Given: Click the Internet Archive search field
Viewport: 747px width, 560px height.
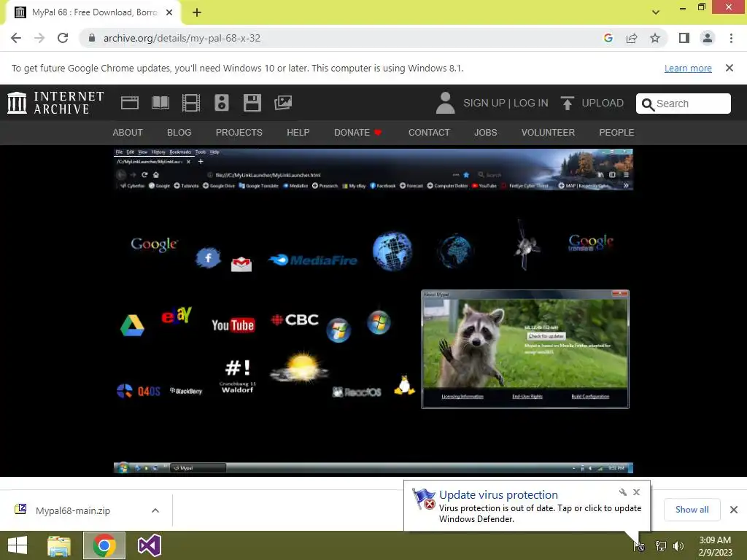Looking at the screenshot, I should coord(683,104).
